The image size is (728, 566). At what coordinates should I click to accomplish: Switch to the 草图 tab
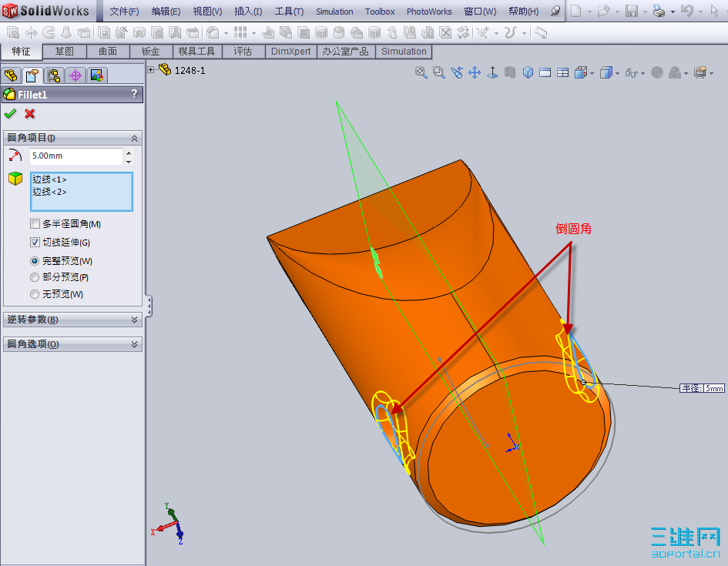65,52
